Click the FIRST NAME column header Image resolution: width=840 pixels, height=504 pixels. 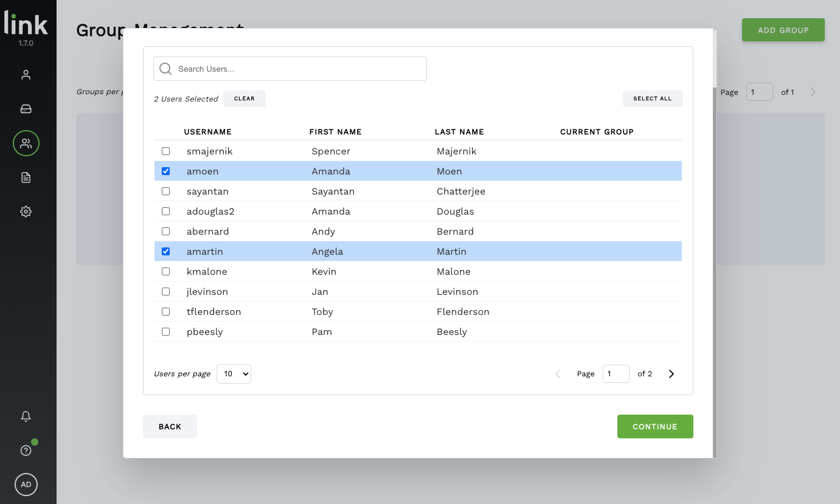pos(336,132)
